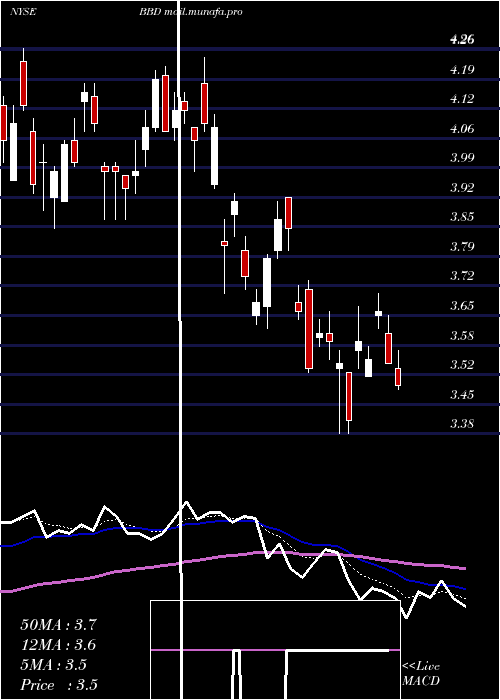Select the 3.45 price level label
Image resolution: width=500 pixels, height=700 pixels.
coord(462,395)
